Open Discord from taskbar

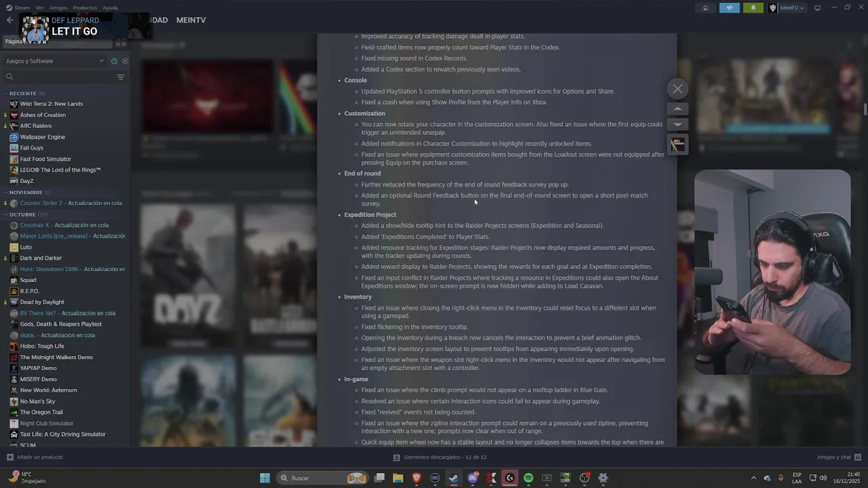[473, 478]
